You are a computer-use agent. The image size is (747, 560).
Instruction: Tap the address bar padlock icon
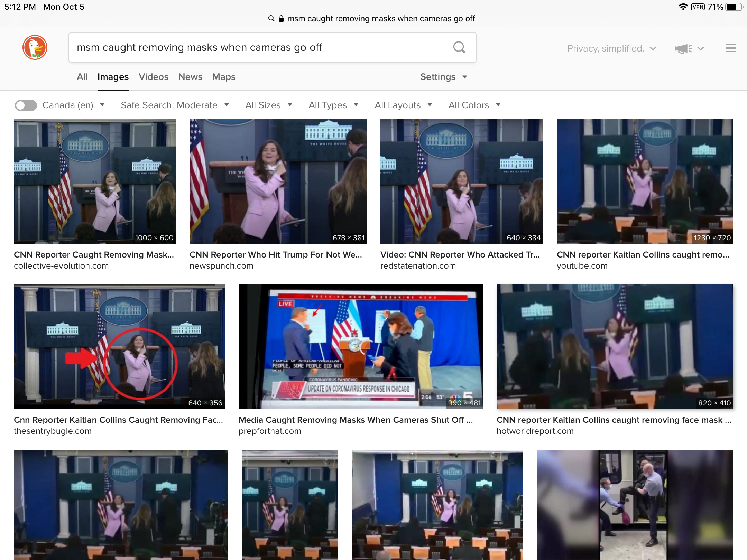coord(281,18)
